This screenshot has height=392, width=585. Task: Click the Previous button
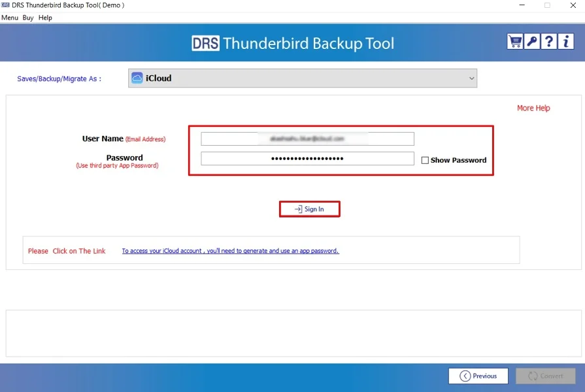[x=478, y=376]
